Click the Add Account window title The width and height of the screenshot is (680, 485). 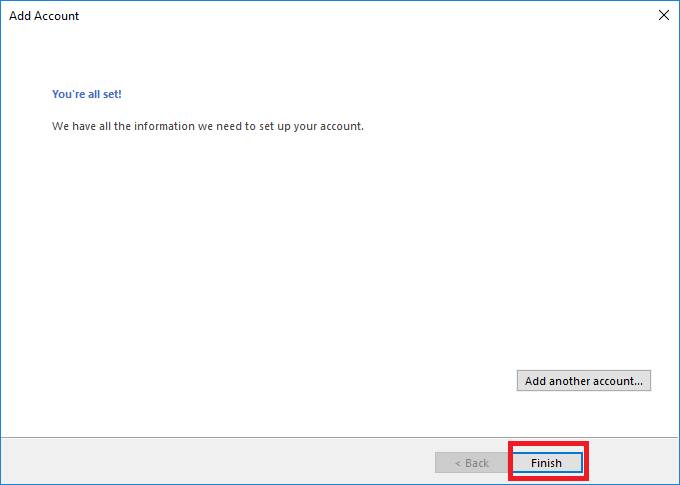(x=44, y=16)
